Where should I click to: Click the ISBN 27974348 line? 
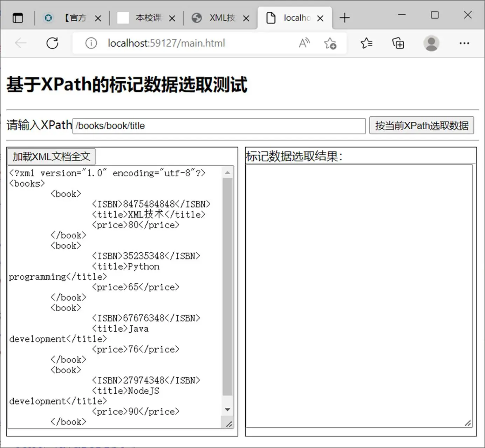coord(146,380)
